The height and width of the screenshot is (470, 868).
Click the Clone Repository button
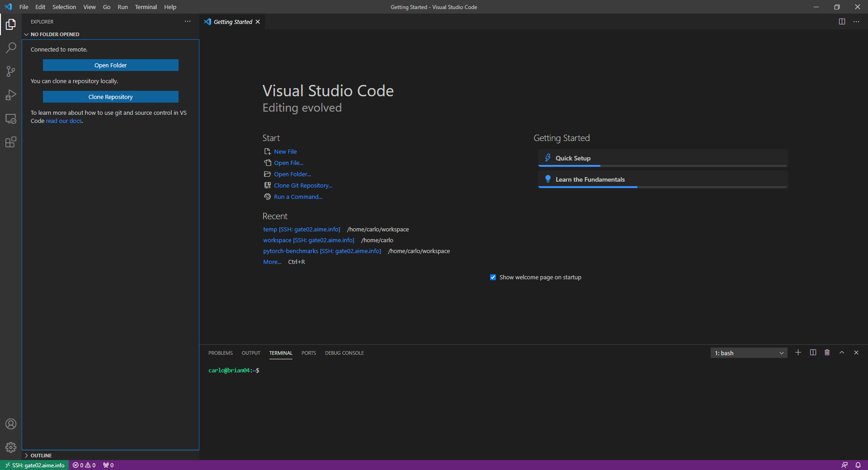(x=111, y=97)
